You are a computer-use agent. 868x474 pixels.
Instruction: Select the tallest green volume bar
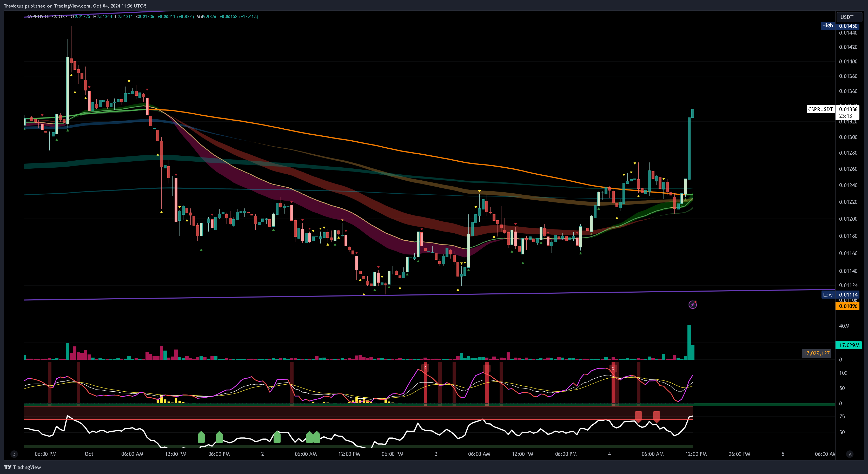pyautogui.click(x=689, y=342)
